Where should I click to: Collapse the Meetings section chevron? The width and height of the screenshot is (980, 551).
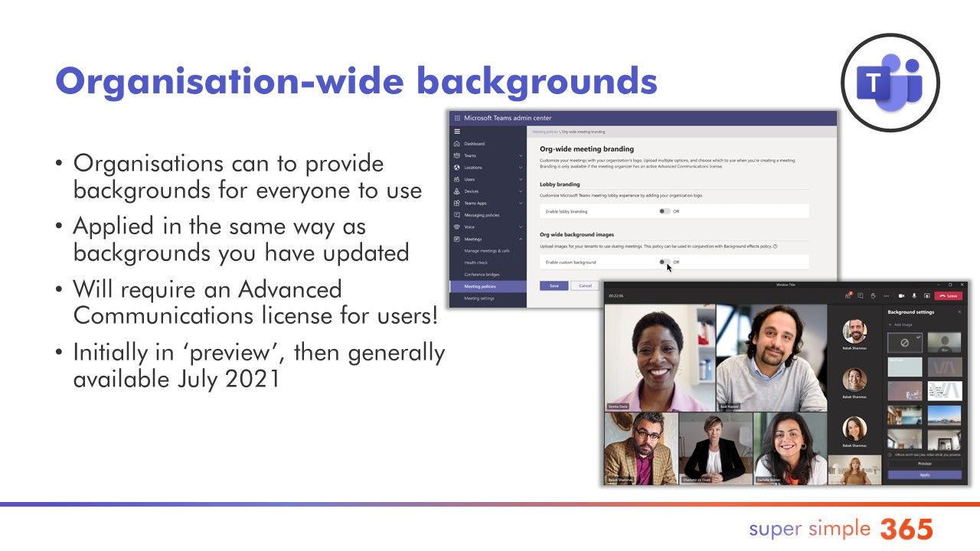pos(521,239)
